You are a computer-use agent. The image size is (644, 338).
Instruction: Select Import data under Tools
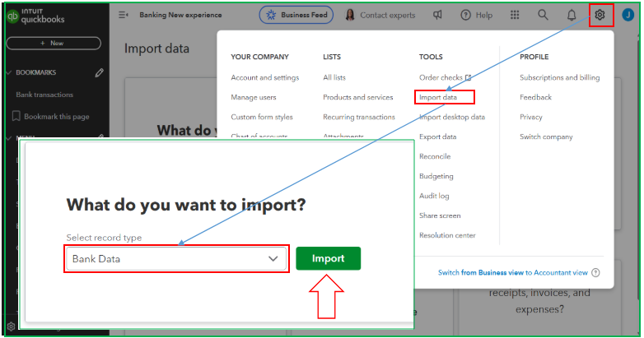[x=438, y=97]
